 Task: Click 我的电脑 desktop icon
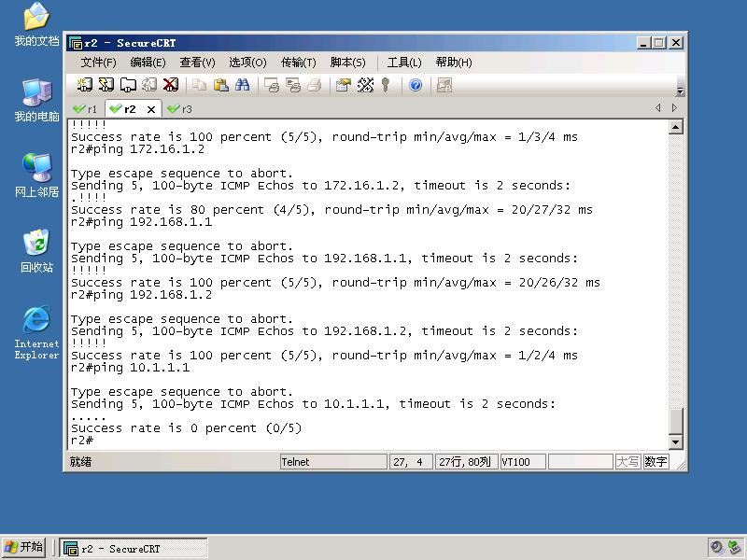[36, 101]
